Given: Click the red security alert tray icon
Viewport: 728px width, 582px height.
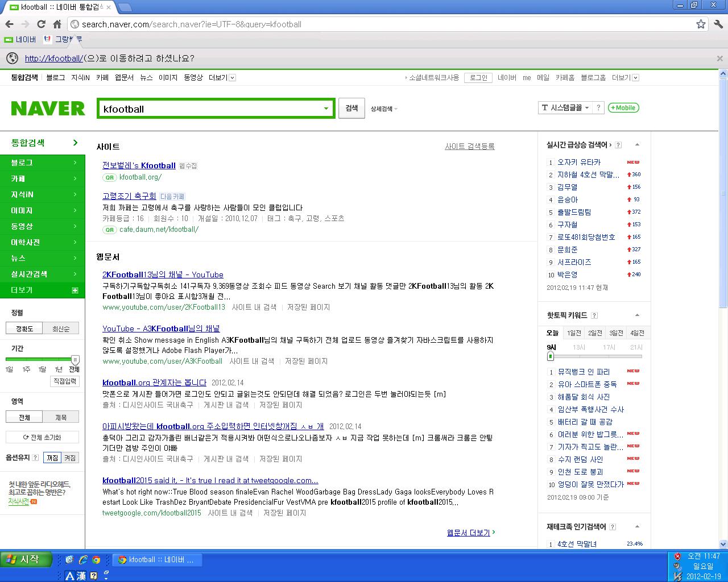Looking at the screenshot, I should pos(677,556).
